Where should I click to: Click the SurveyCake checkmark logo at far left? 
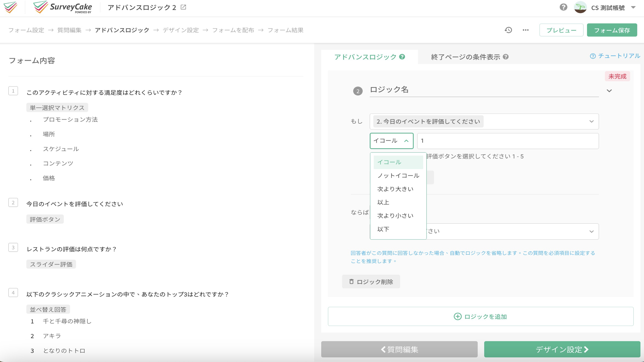coord(10,7)
